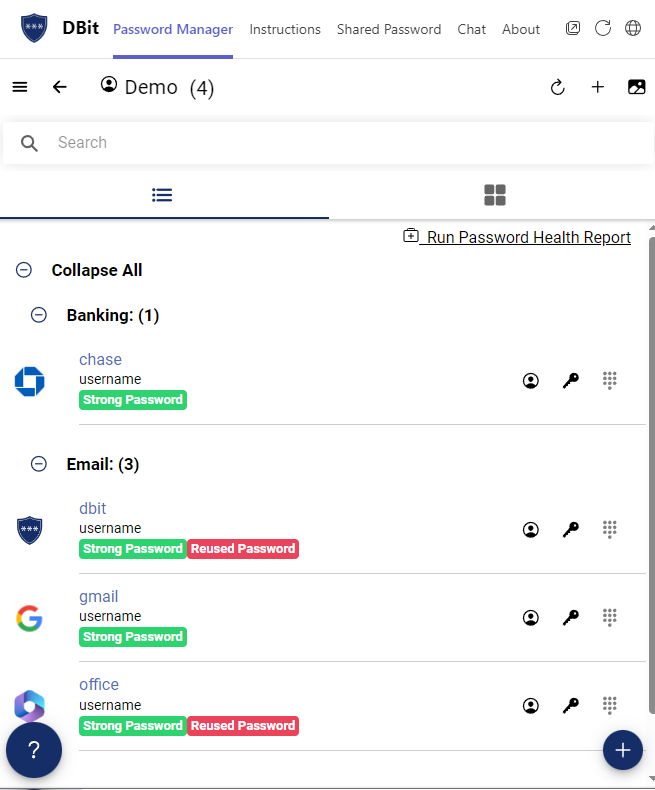Screen dimensions: 655x790
Task: Open the office entry link
Action: [99, 684]
